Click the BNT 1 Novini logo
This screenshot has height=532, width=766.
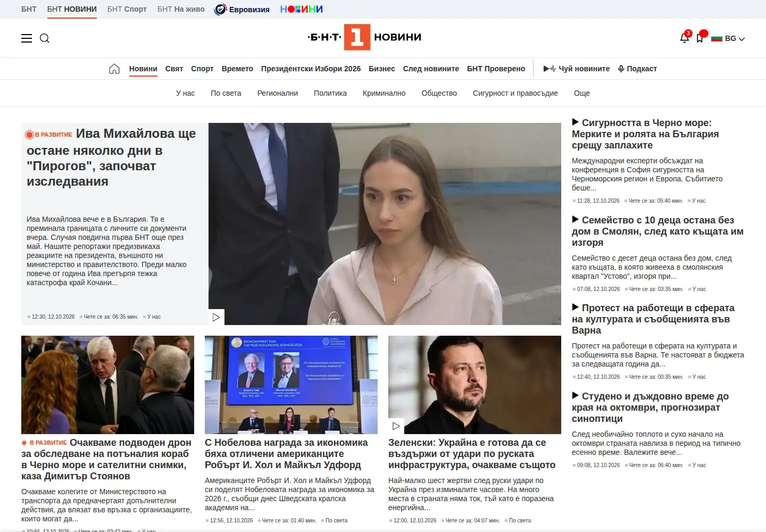coord(364,37)
